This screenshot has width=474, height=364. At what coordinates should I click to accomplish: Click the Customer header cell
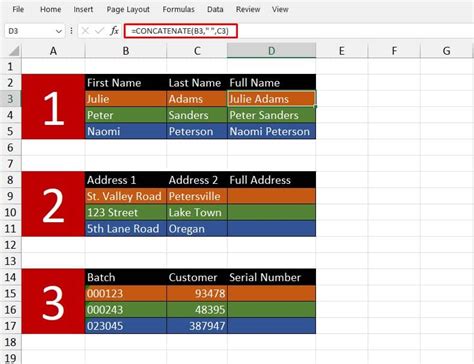point(197,277)
